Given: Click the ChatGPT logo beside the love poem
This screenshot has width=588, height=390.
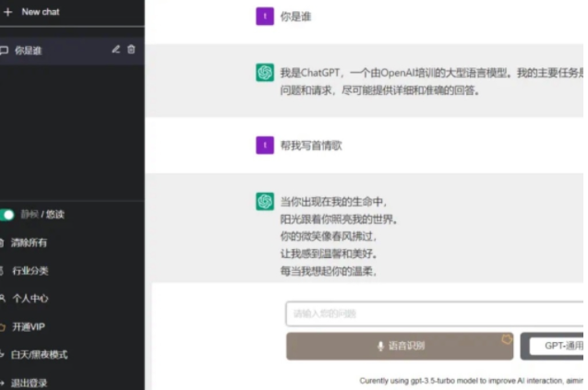Looking at the screenshot, I should pyautogui.click(x=265, y=201).
